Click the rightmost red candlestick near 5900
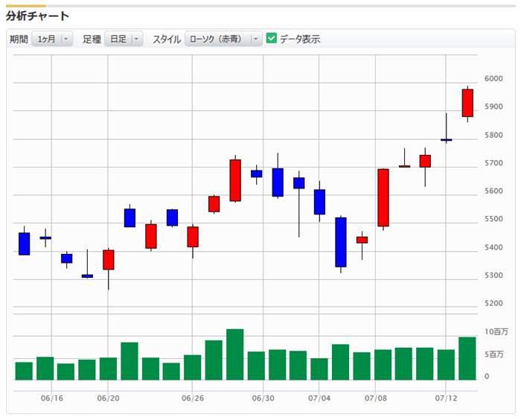This screenshot has height=420, width=521. tap(467, 103)
